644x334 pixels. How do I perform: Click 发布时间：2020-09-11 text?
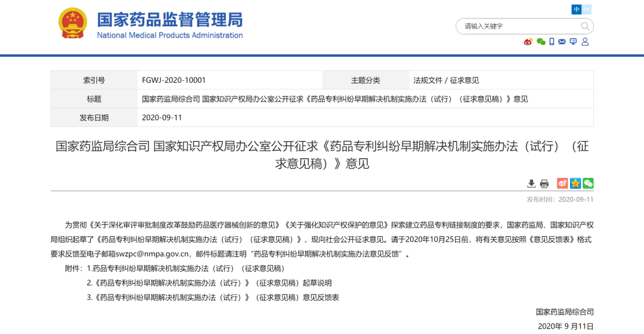coord(560,200)
